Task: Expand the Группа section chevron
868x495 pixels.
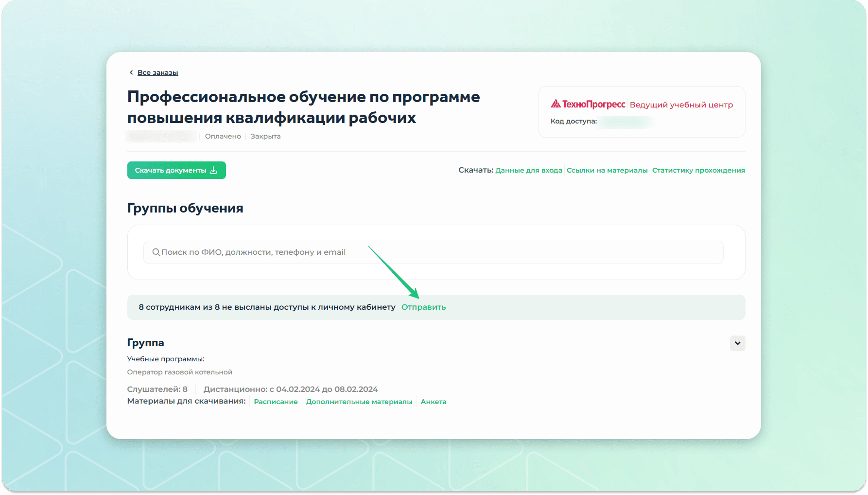Action: click(x=737, y=343)
